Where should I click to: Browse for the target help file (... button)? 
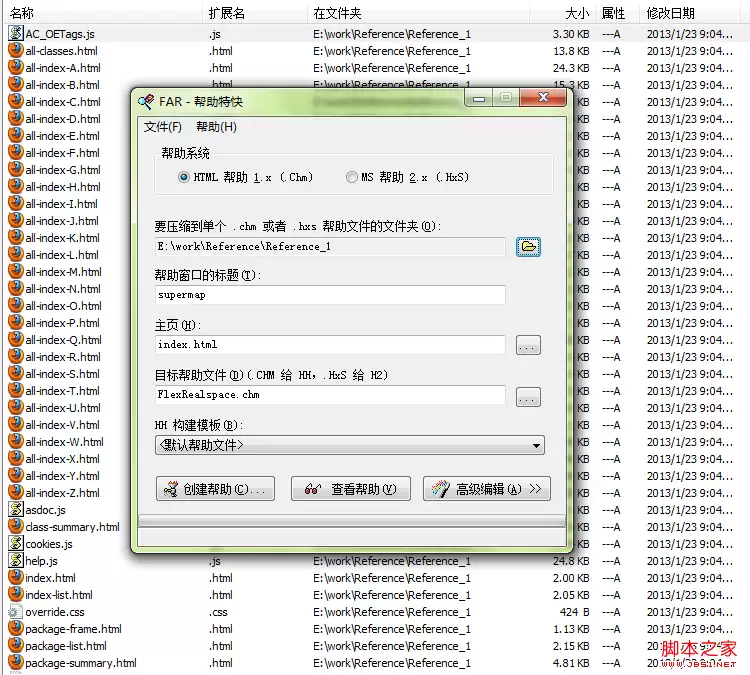(528, 397)
